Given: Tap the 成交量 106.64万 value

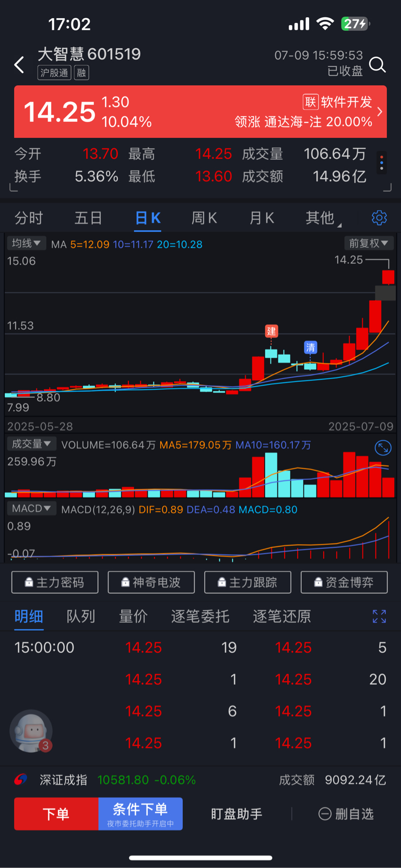Looking at the screenshot, I should (x=335, y=154).
